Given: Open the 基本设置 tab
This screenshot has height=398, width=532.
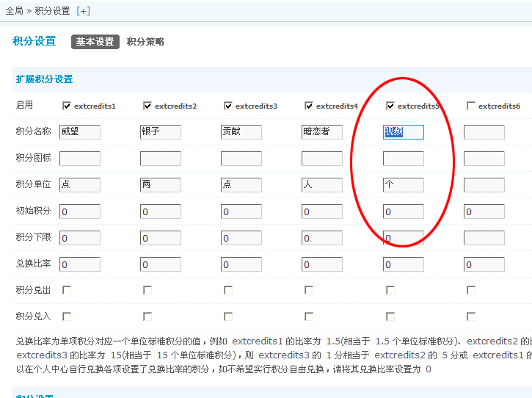Looking at the screenshot, I should (x=95, y=42).
